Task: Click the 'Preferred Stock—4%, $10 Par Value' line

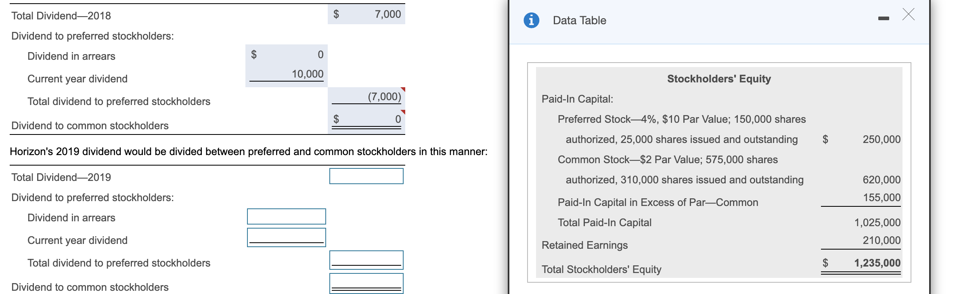Action: click(682, 119)
